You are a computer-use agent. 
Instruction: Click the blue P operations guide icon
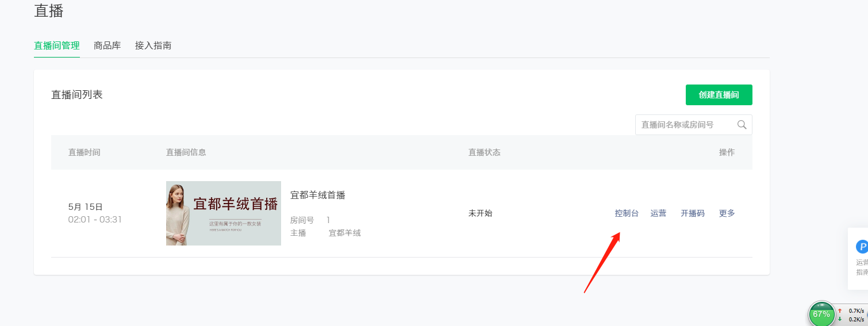point(862,247)
